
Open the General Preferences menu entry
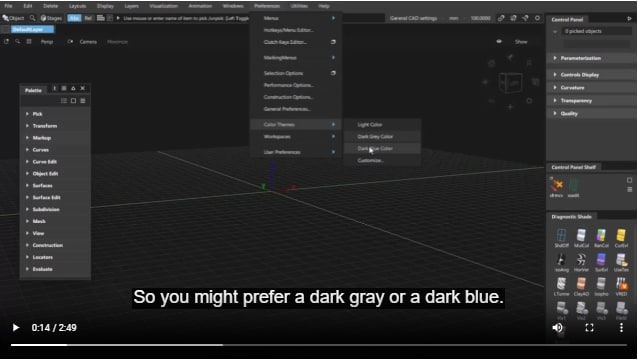click(296, 109)
